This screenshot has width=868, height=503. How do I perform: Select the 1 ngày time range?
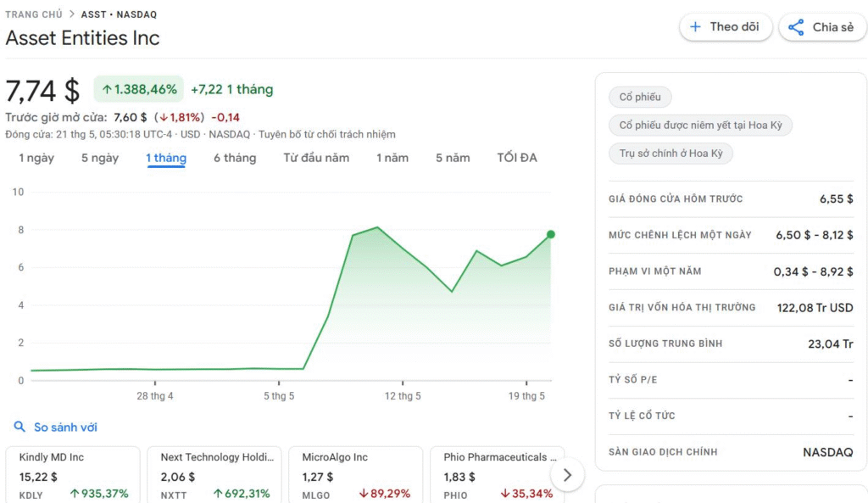click(x=36, y=158)
